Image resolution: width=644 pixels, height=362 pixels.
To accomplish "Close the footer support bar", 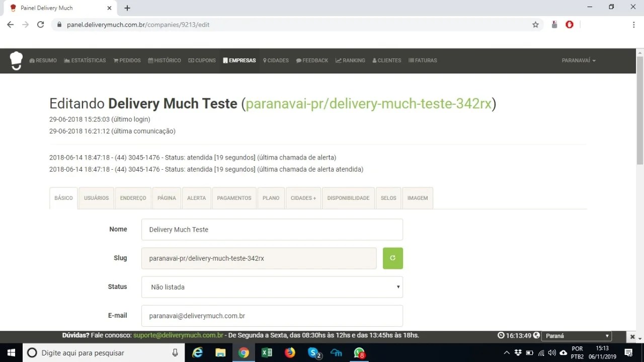I will 632,336.
